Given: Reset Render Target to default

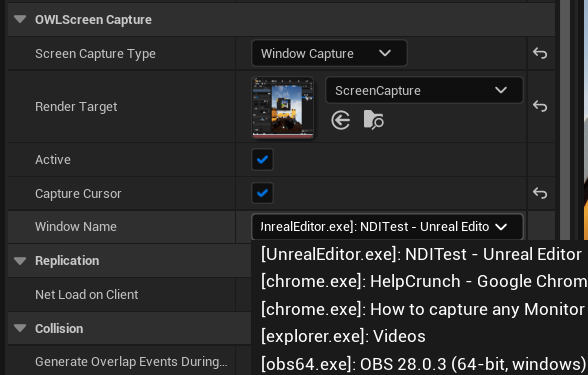Looking at the screenshot, I should click(540, 106).
